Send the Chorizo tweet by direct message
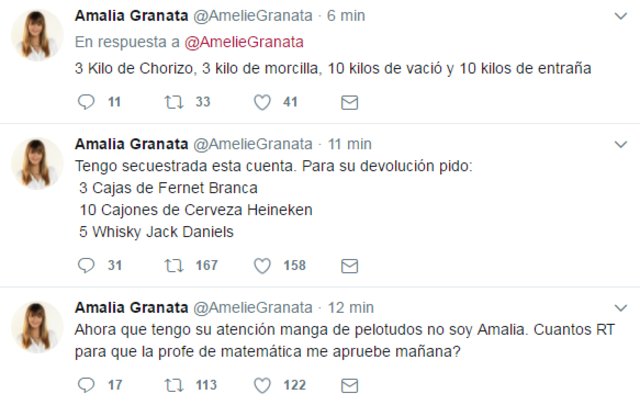The width and height of the screenshot is (640, 405). (349, 101)
